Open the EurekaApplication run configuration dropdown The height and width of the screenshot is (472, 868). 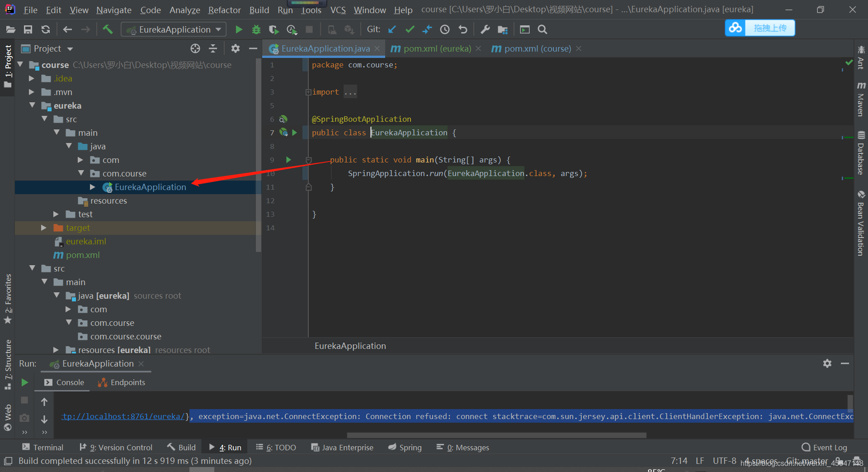[x=174, y=29]
